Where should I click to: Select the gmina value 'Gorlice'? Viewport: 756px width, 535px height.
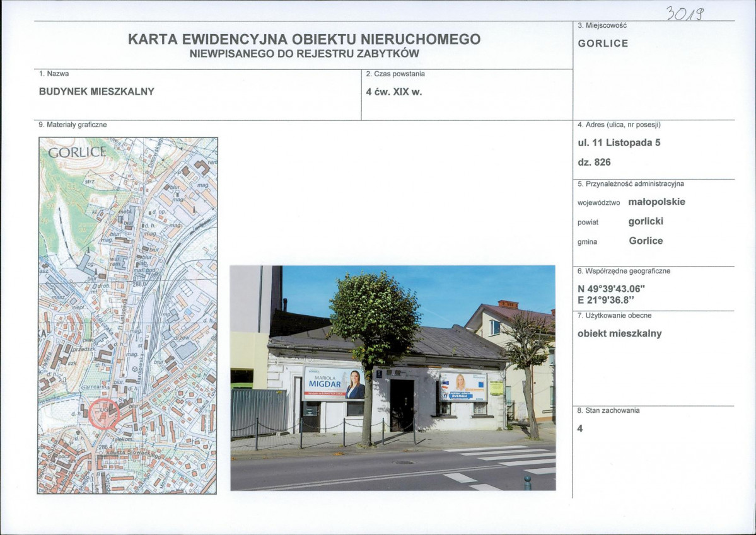tap(646, 241)
